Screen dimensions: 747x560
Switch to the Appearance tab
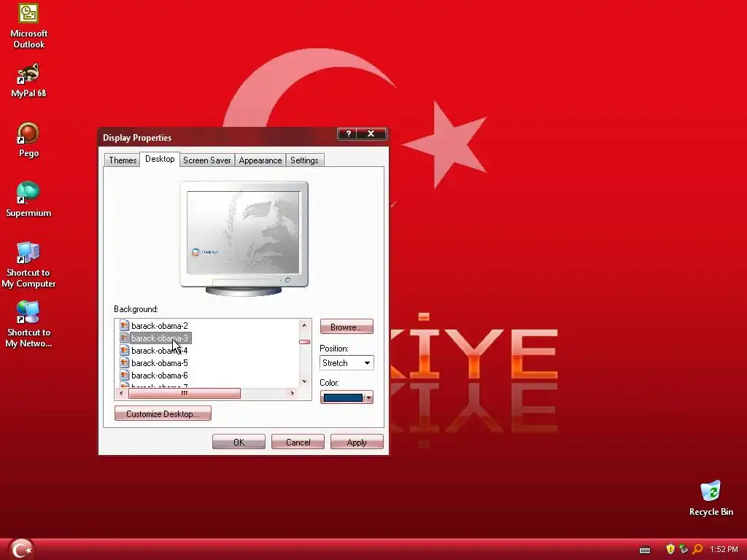(x=260, y=160)
